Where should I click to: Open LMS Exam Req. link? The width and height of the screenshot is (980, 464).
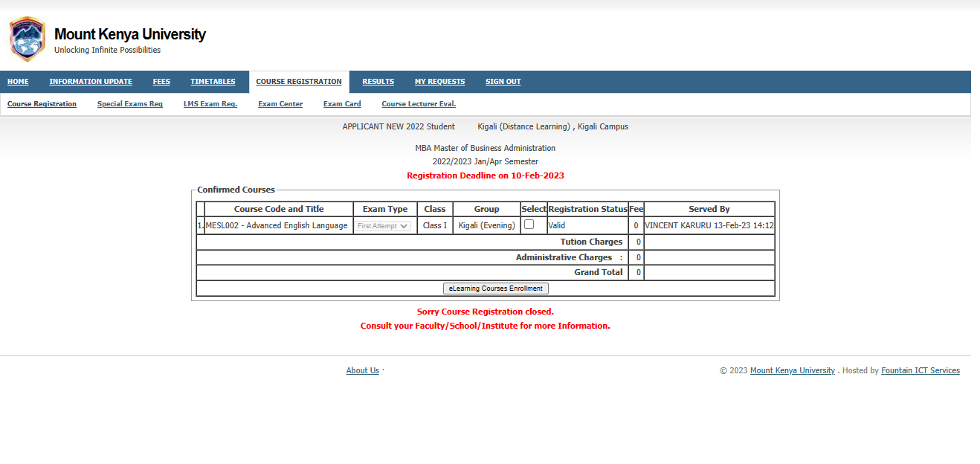pyautogui.click(x=210, y=104)
